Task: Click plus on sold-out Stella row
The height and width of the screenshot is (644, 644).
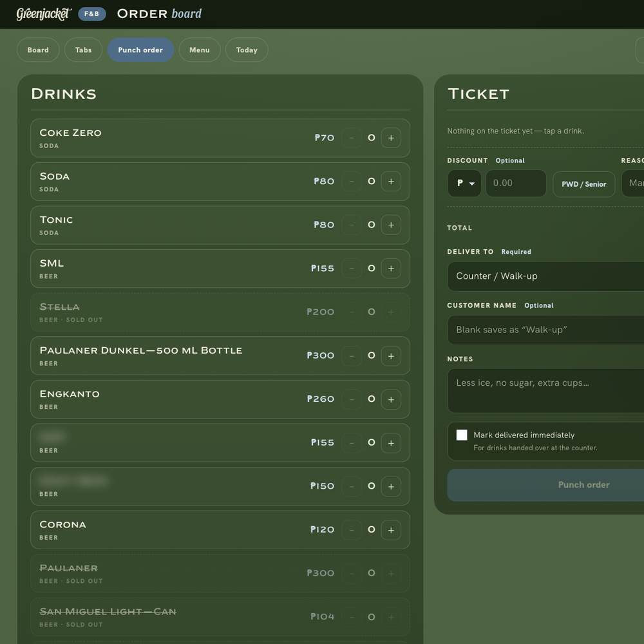Action: pos(391,312)
